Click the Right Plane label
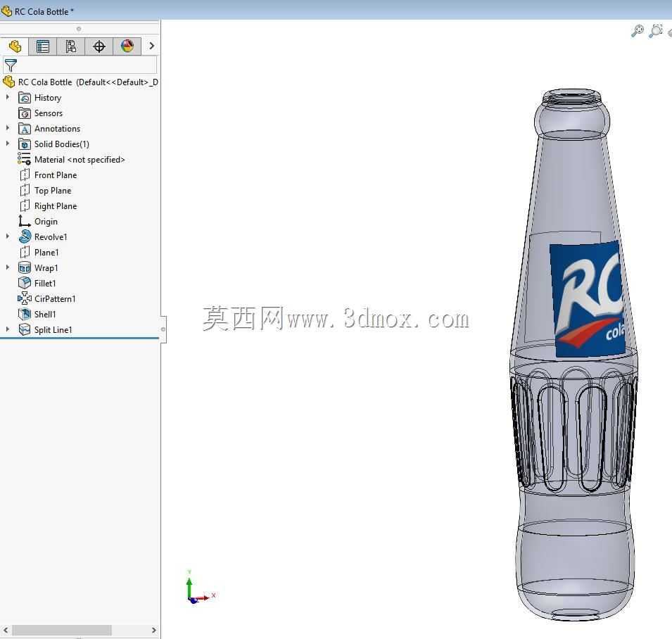Image resolution: width=672 pixels, height=639 pixels. click(x=56, y=205)
